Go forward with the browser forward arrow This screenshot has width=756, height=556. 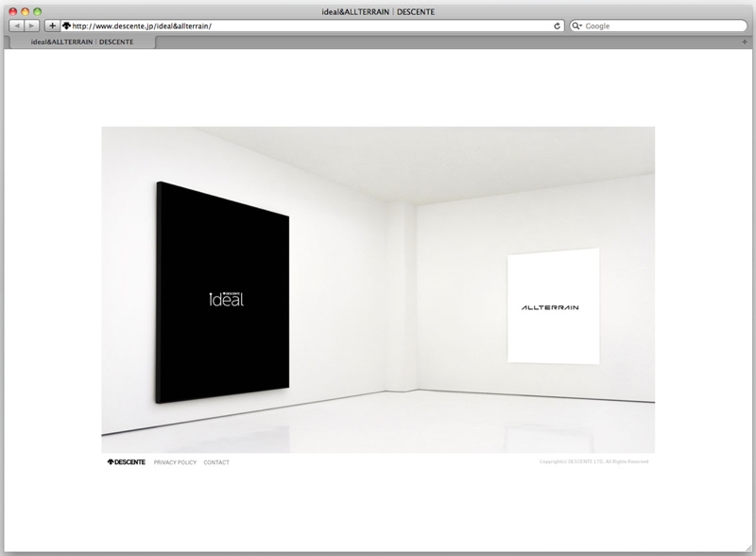32,26
